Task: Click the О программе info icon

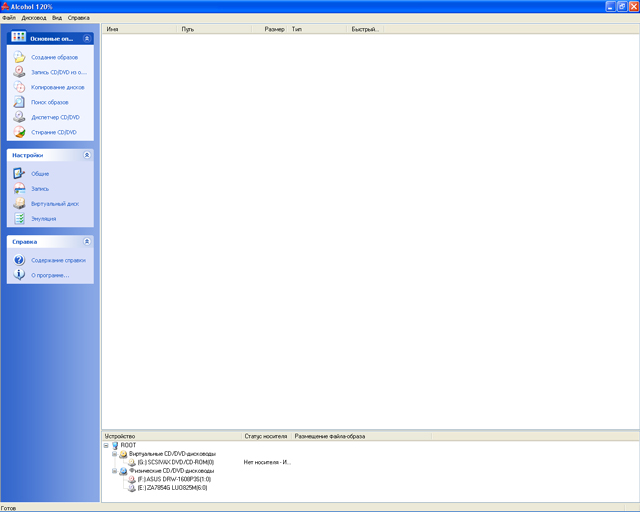Action: (19, 275)
